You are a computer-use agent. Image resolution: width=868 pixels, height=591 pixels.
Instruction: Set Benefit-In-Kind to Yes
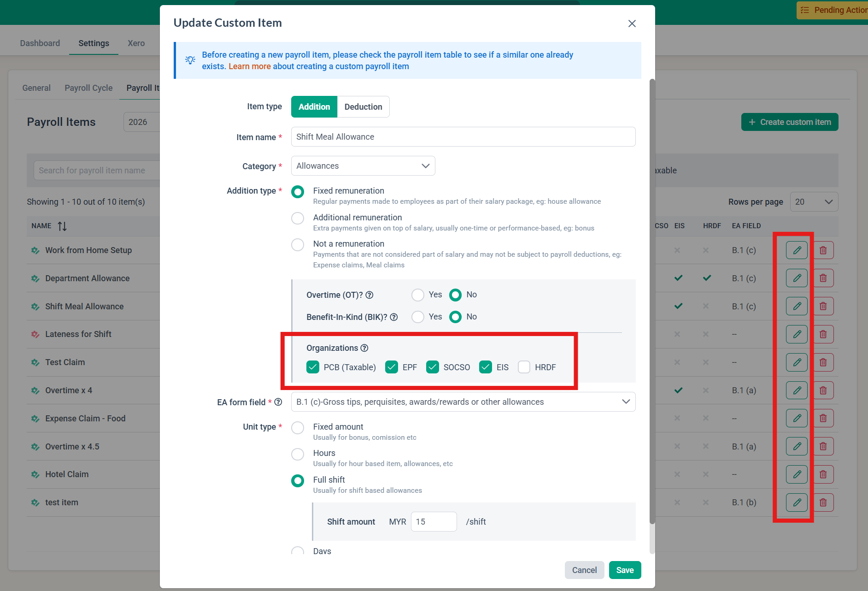point(418,317)
